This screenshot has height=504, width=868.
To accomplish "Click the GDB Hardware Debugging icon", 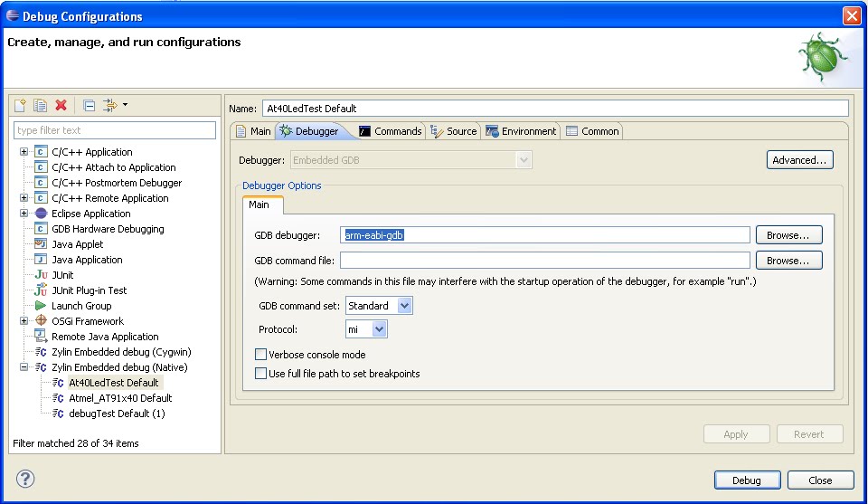I will (41, 229).
